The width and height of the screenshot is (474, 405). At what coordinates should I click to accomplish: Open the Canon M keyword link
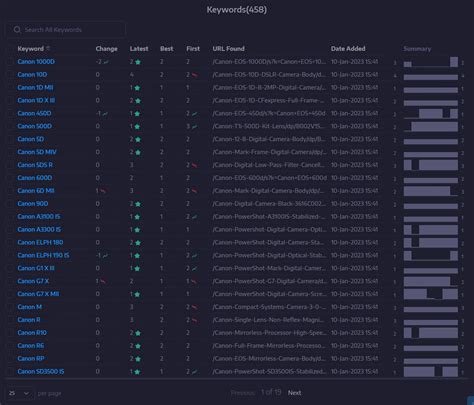29,307
